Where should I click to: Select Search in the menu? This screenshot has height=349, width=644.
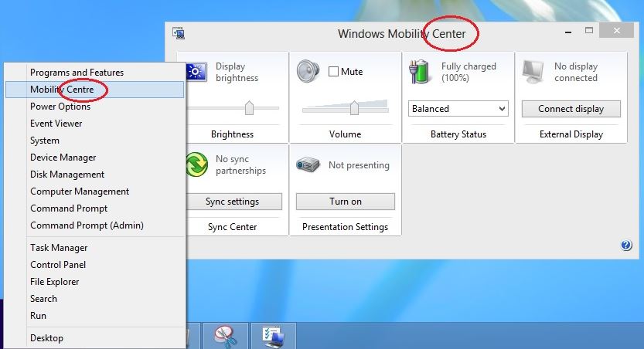95,299
